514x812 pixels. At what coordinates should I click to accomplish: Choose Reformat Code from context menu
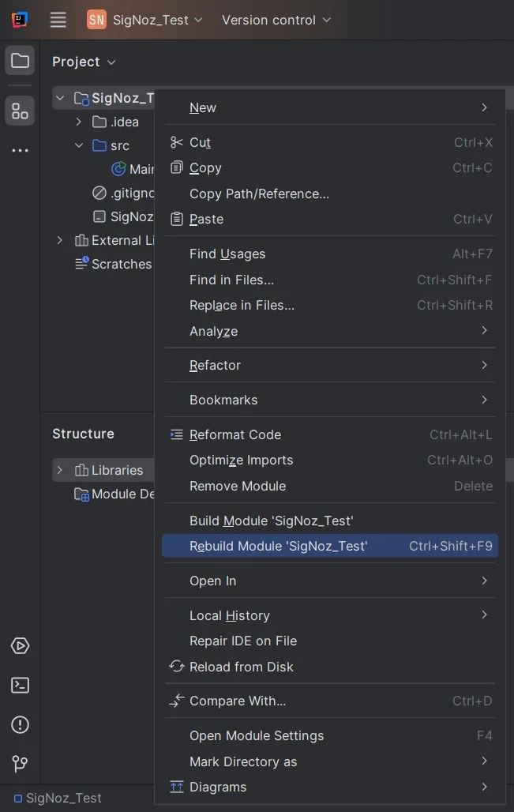click(x=330, y=434)
